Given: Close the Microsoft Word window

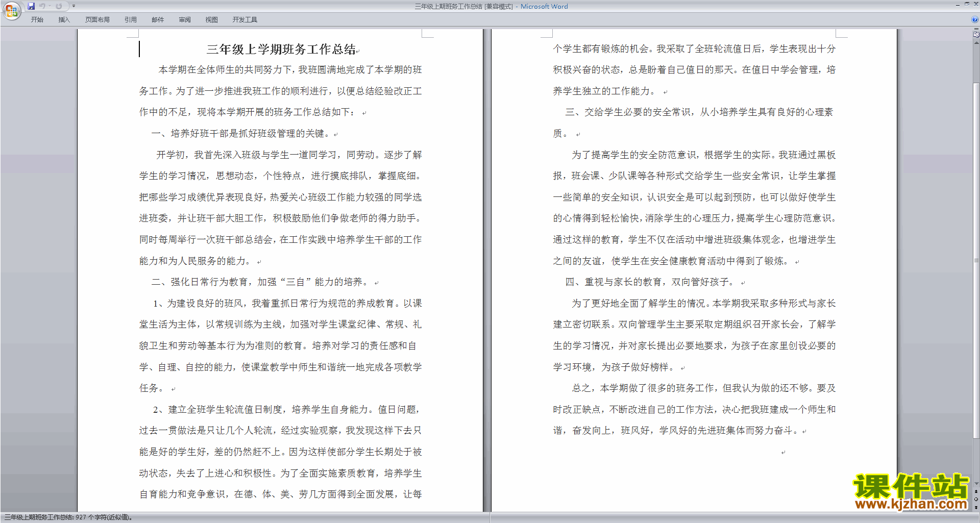Looking at the screenshot, I should (975, 4).
